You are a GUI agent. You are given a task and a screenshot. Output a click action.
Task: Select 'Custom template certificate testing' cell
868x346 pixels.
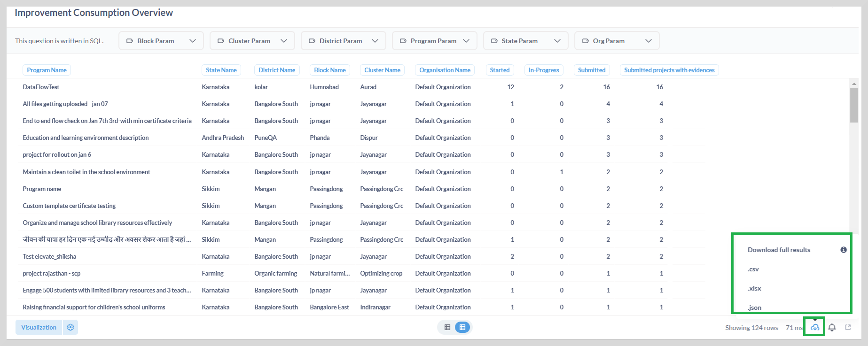tap(69, 206)
